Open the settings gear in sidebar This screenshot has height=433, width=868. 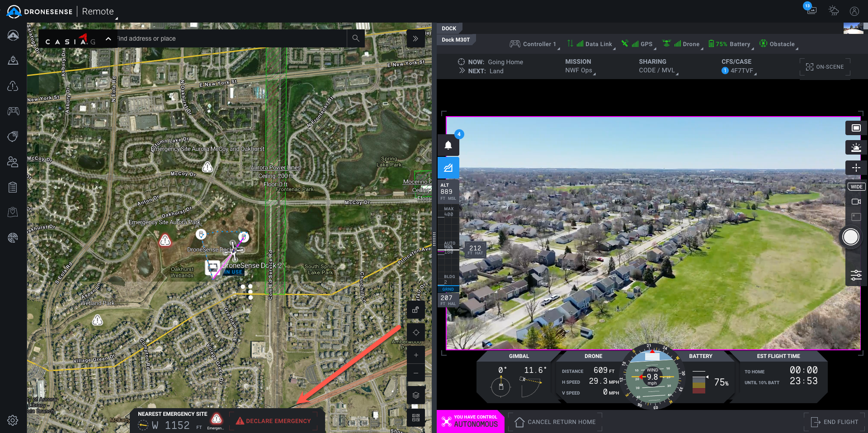(13, 420)
